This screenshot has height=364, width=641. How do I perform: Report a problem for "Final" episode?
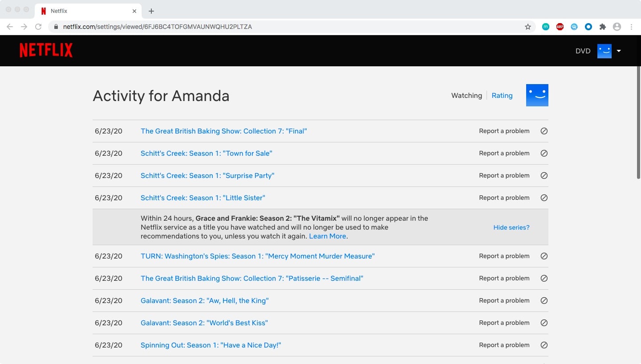point(504,131)
